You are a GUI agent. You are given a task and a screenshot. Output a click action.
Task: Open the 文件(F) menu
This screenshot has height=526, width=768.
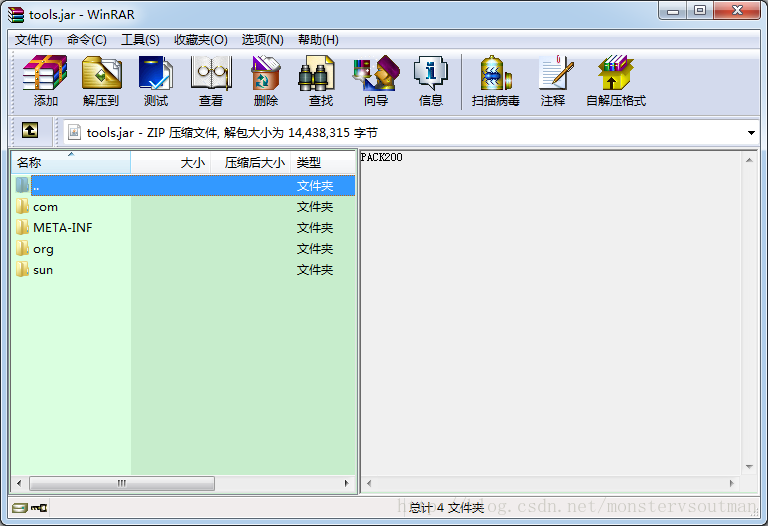pos(33,40)
